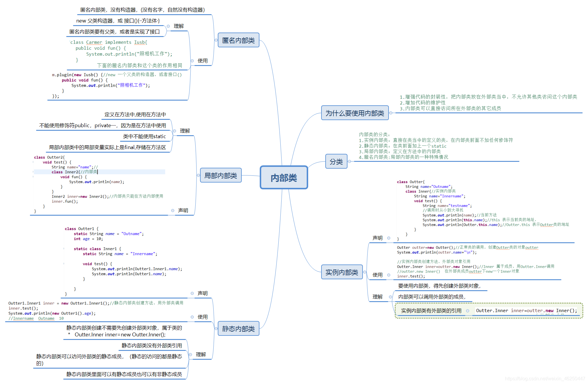Select the class Outter2 code snippet
This screenshot has width=588, height=384.
coord(100,184)
